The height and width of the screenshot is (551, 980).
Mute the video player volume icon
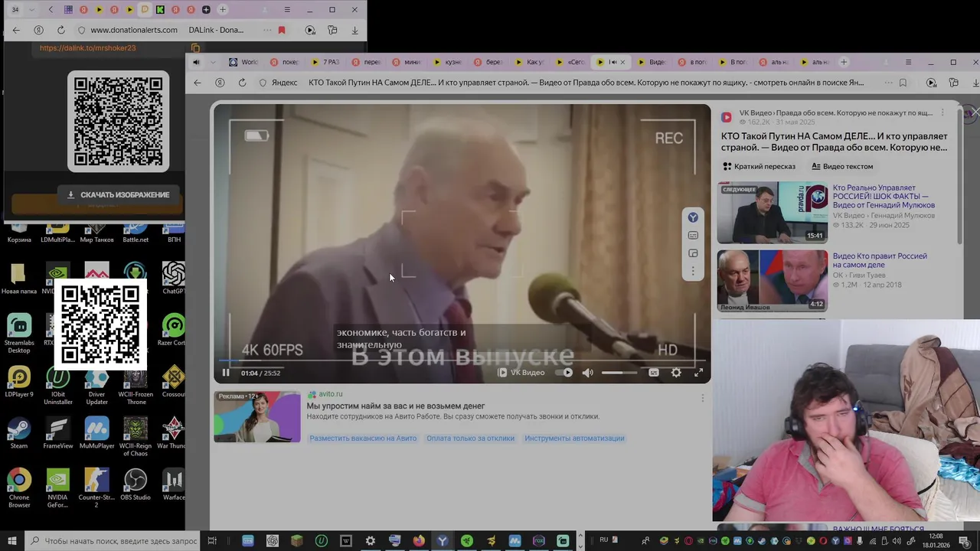587,373
